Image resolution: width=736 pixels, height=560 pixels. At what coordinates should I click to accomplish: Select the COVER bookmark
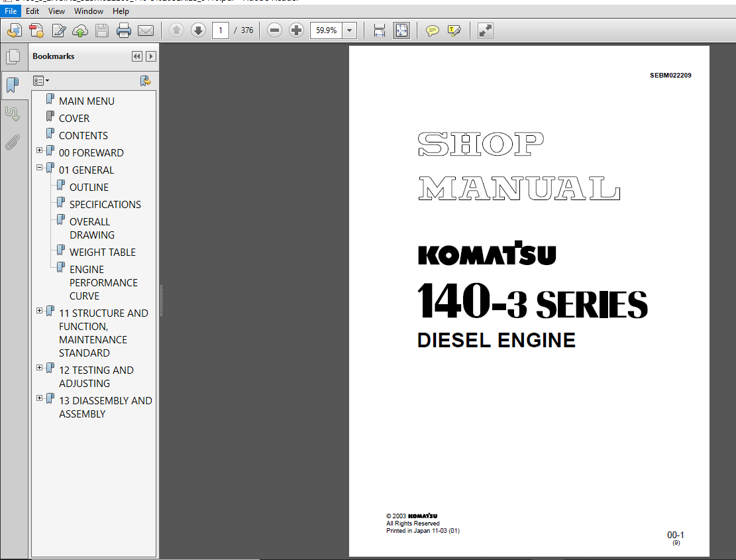click(74, 118)
